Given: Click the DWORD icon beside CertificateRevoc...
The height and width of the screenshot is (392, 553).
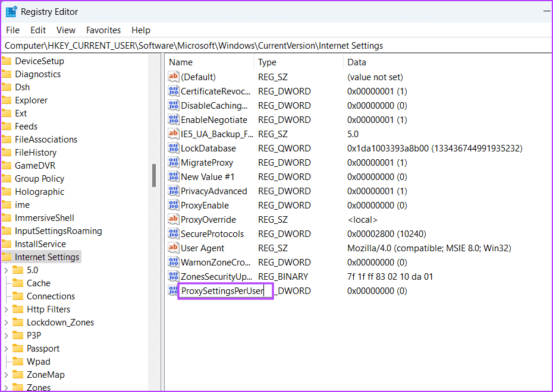Looking at the screenshot, I should [x=173, y=91].
